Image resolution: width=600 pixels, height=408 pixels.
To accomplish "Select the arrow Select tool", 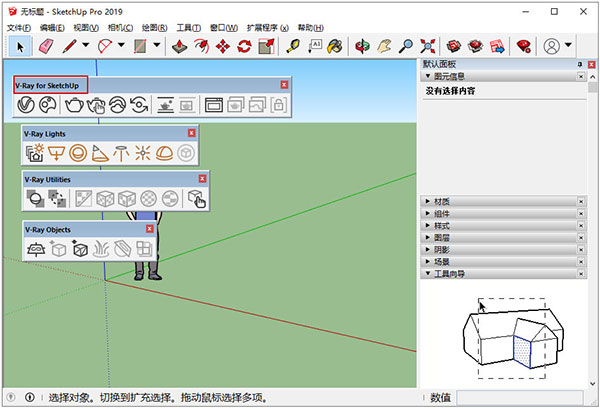I will click(x=20, y=47).
